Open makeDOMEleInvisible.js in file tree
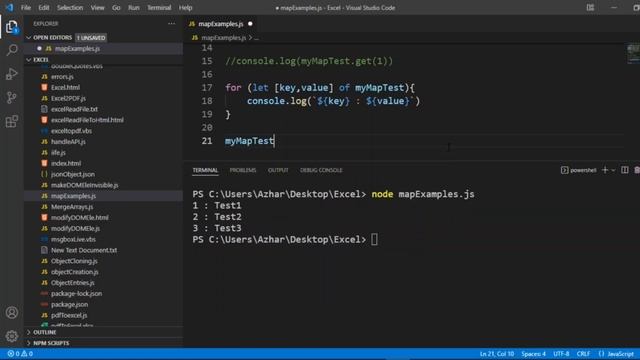Viewport: 640px width, 360px height. click(84, 185)
